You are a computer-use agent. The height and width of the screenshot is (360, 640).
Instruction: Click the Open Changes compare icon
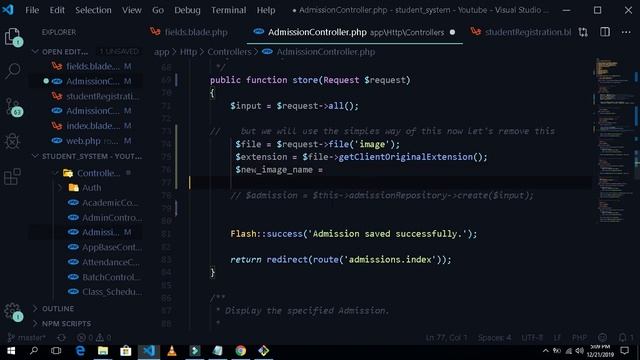[583, 32]
